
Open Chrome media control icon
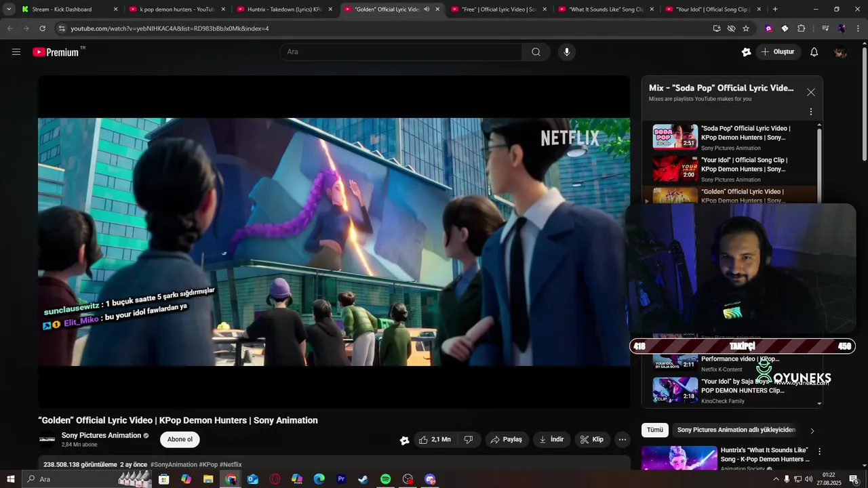pyautogui.click(x=825, y=28)
